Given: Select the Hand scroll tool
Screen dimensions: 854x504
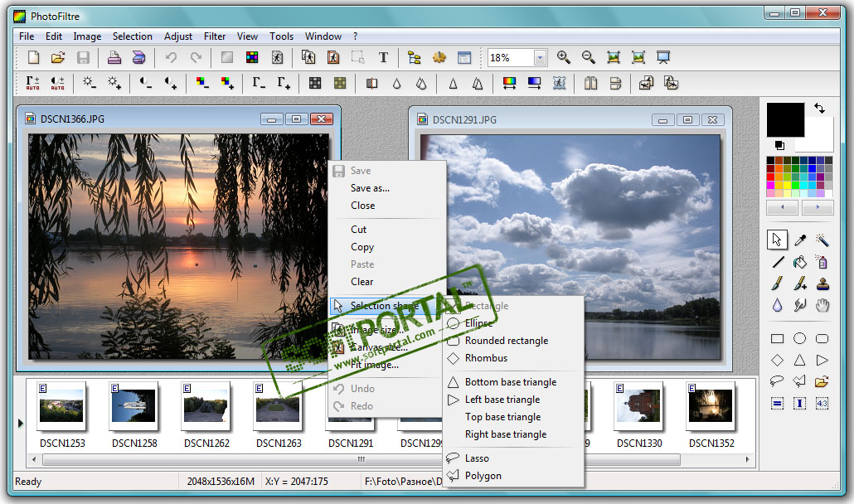Looking at the screenshot, I should tap(822, 305).
